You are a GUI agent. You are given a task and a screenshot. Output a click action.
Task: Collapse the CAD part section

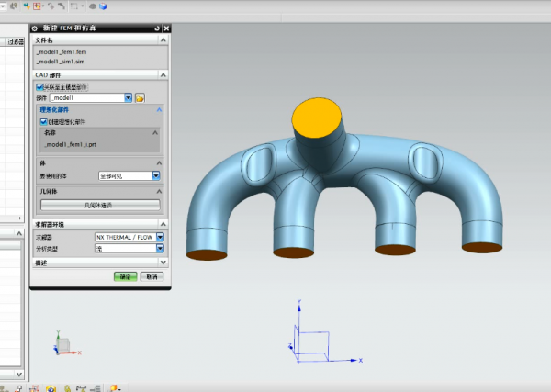coord(163,74)
